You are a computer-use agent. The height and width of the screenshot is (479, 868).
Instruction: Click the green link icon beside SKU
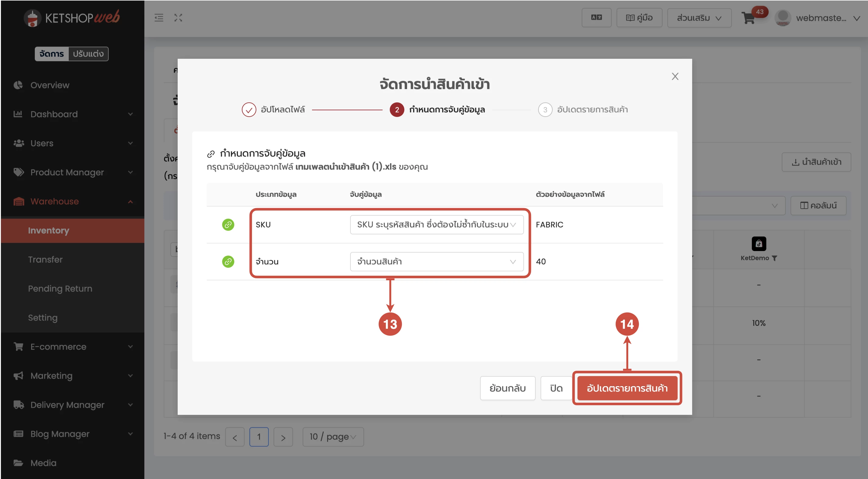pos(228,225)
